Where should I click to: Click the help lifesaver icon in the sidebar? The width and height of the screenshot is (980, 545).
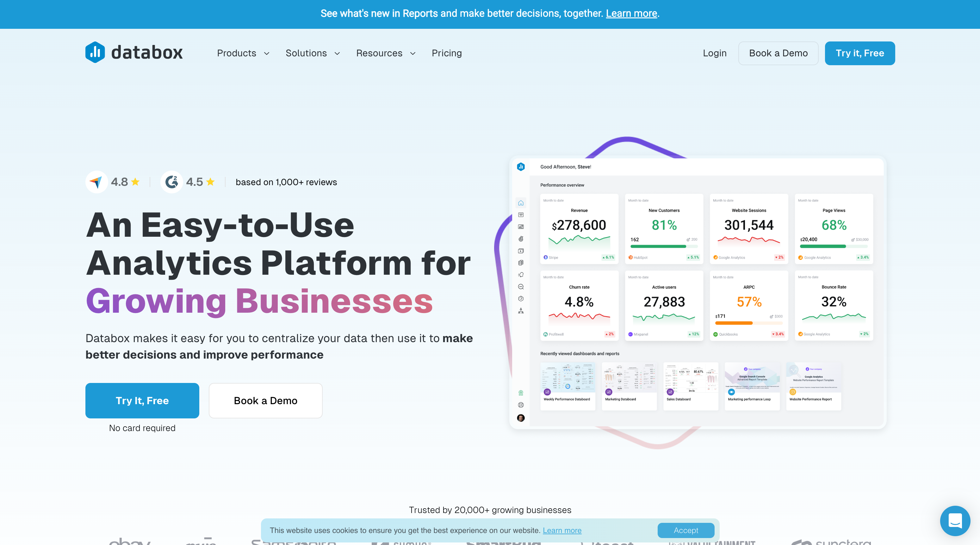click(x=521, y=404)
